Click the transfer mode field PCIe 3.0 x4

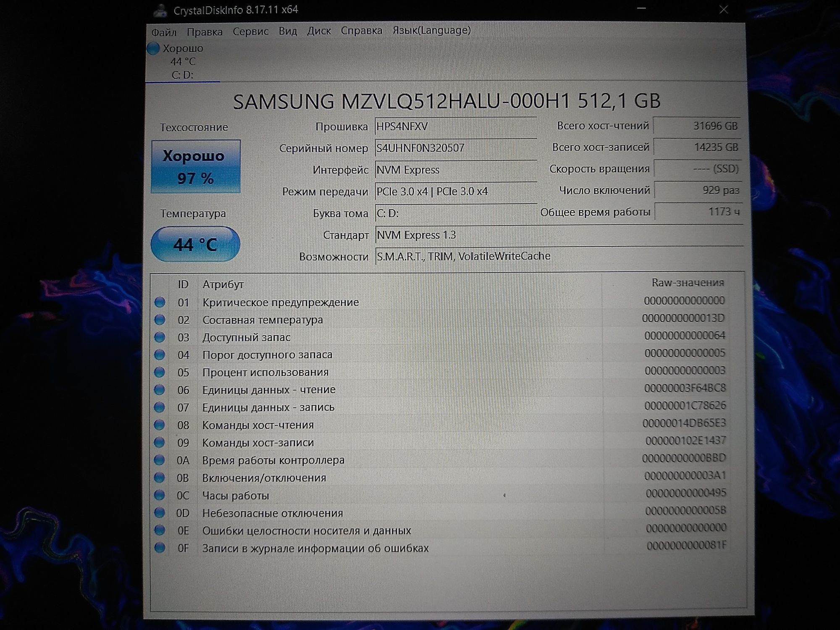pos(456,192)
